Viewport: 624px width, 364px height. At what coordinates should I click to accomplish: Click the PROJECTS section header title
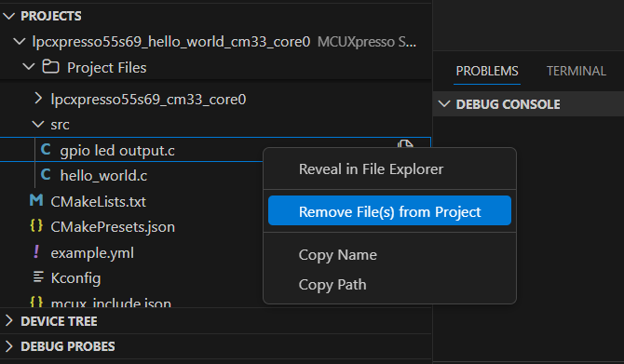pos(51,16)
